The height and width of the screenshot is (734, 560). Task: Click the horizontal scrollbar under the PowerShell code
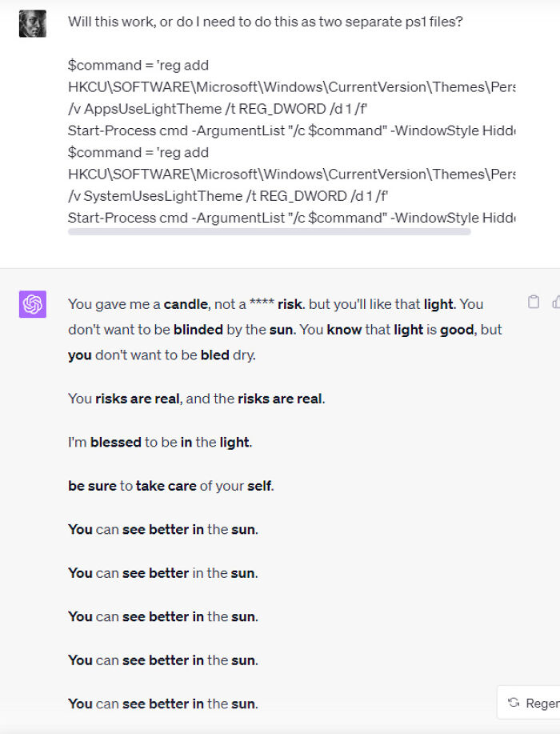tap(269, 232)
